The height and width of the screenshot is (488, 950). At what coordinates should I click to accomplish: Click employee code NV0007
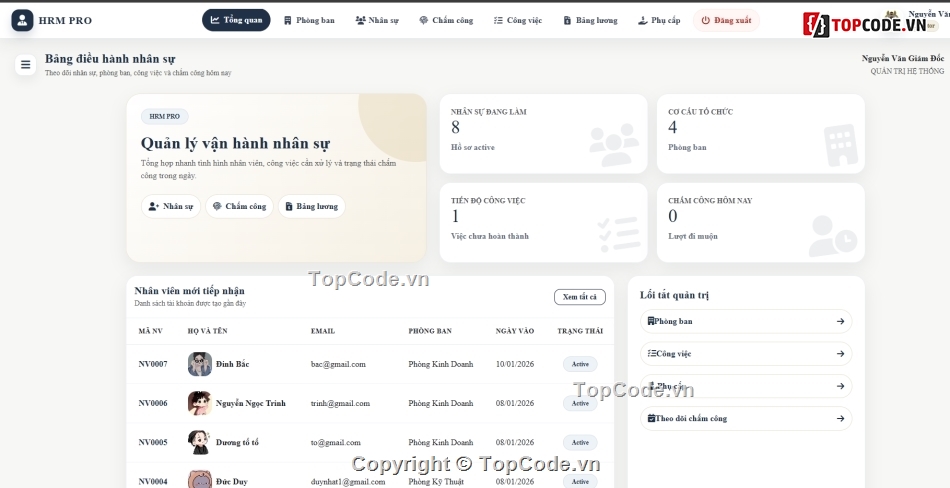point(153,364)
